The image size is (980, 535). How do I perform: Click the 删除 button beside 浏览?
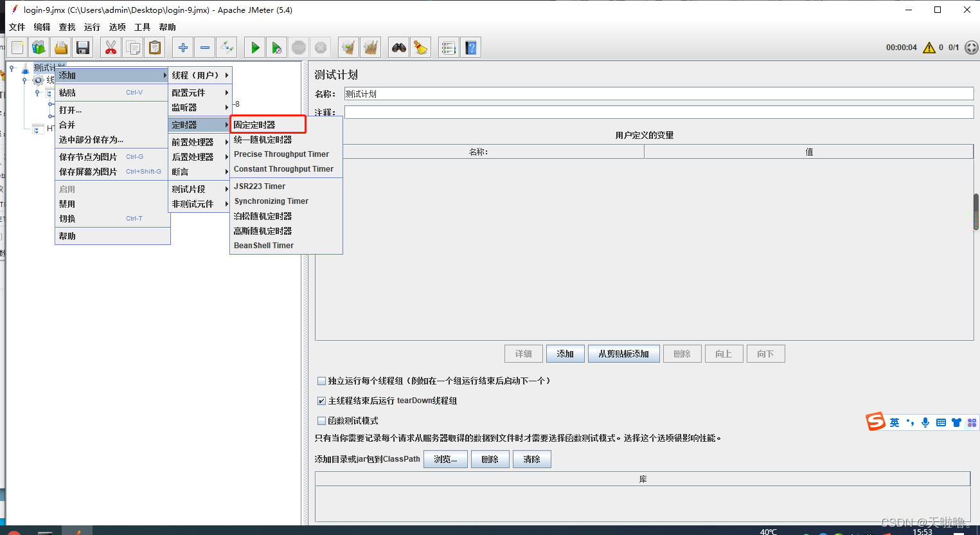point(490,459)
